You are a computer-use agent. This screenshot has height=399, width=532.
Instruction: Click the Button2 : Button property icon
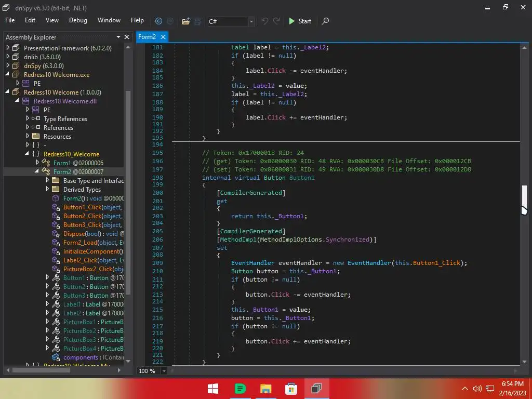click(56, 286)
